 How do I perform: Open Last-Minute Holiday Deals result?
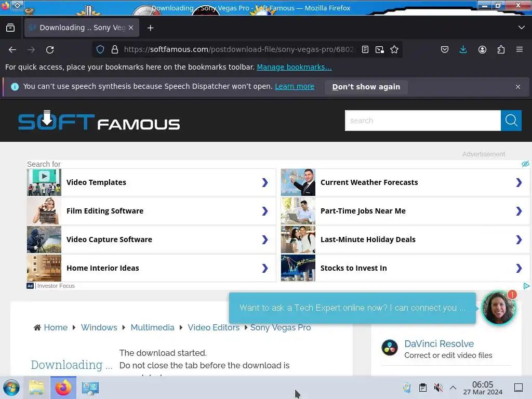pyautogui.click(x=405, y=240)
